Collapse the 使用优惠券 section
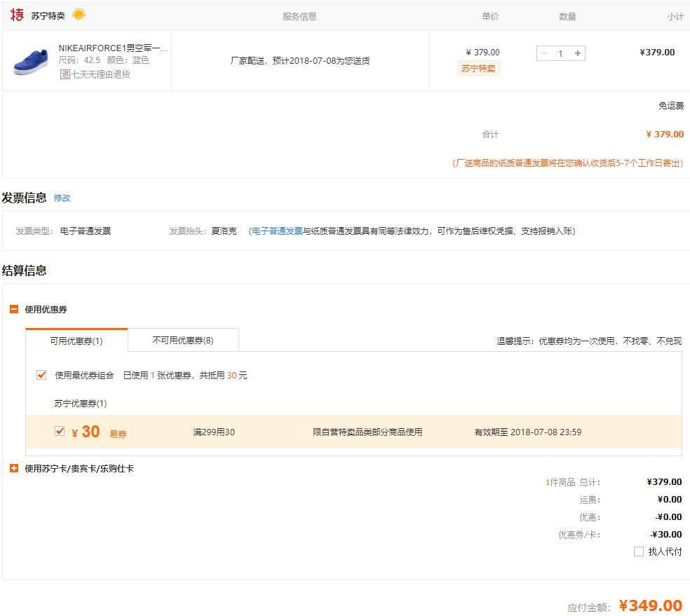Screen dimensions: 690x616 (x=14, y=308)
